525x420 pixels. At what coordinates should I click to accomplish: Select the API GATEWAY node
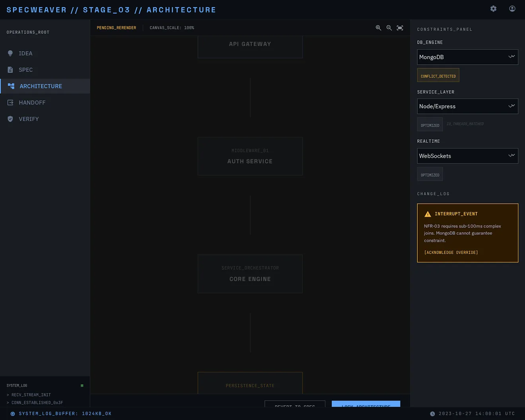tap(250, 47)
